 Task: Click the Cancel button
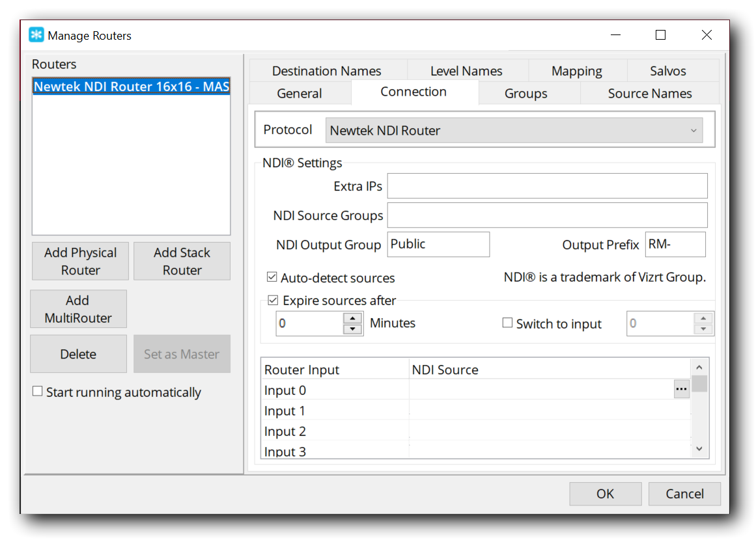point(684,494)
